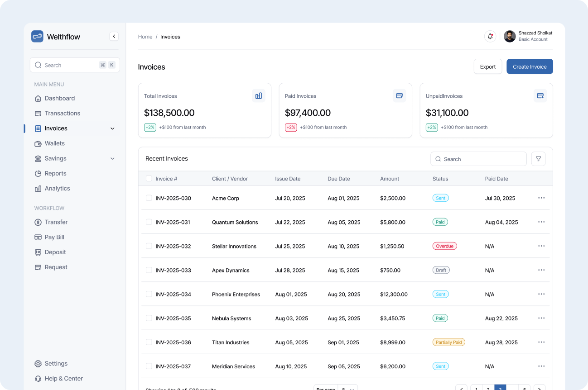
Task: Click the Dashboard home icon in sidebar
Action: point(38,98)
